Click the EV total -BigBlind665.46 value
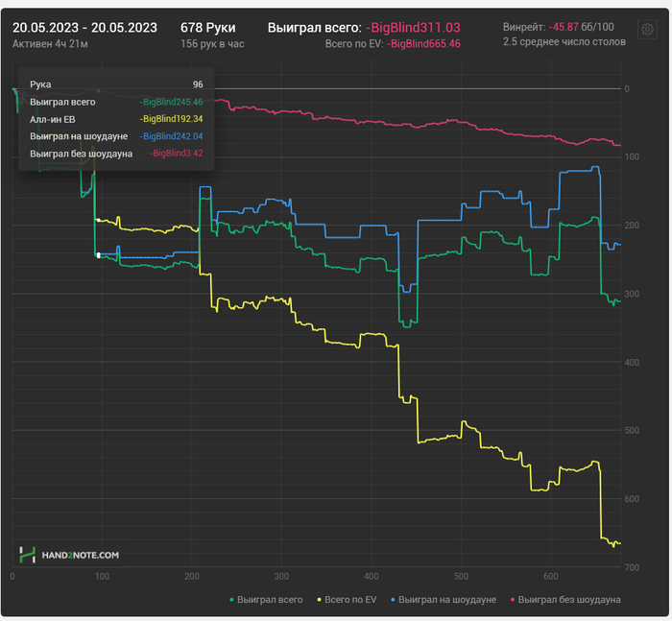Screen dimensions: 672x621 click(423, 44)
